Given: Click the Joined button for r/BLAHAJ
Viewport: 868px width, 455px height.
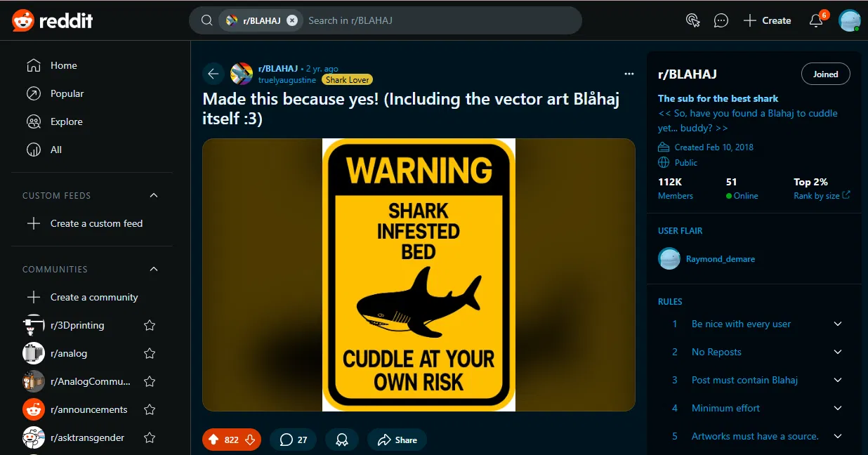Looking at the screenshot, I should click(826, 74).
